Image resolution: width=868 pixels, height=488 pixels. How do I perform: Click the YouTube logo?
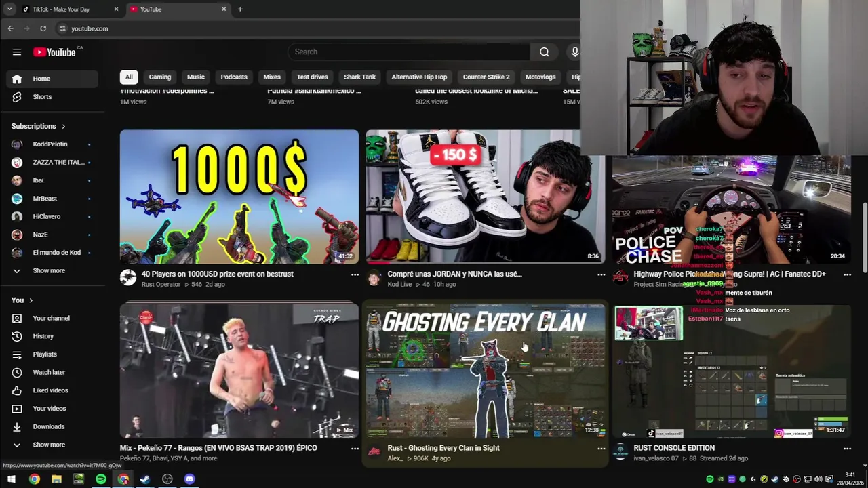[54, 52]
